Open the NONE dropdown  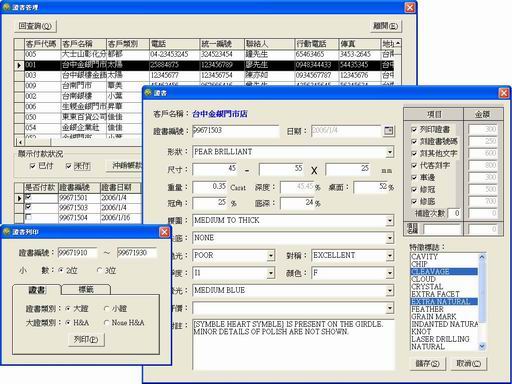pyautogui.click(x=390, y=238)
